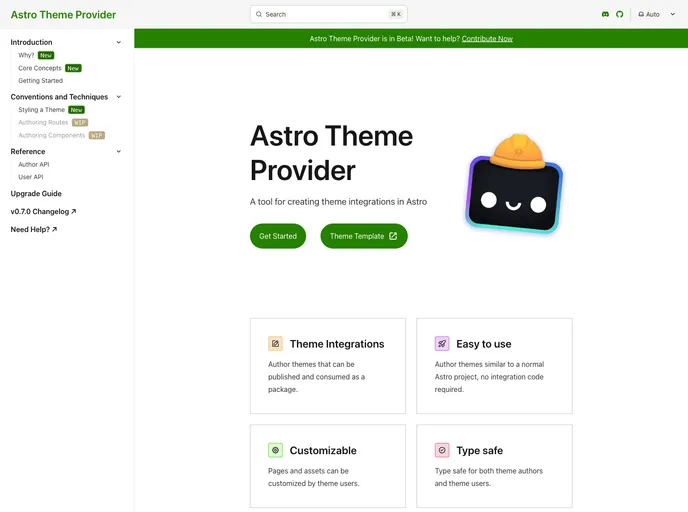Click the WIP badge beside Authoring Components
The height and width of the screenshot is (512, 688).
point(97,135)
